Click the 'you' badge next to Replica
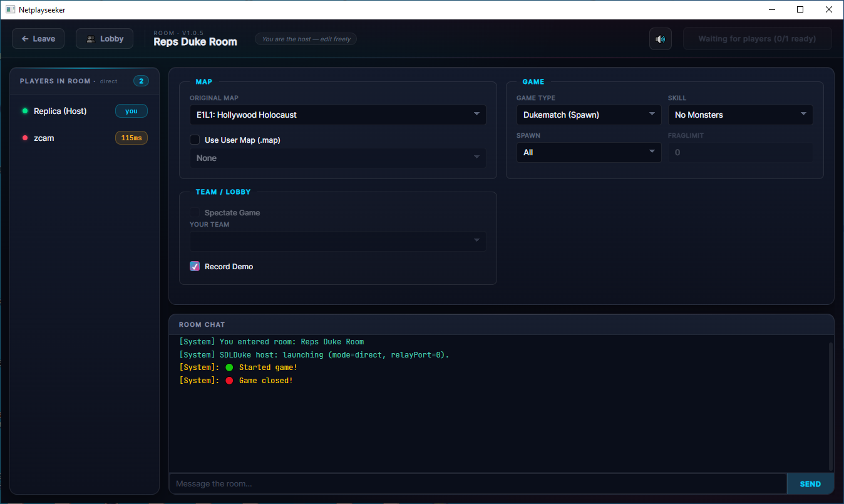Screen dimensions: 844x504 (x=131, y=111)
